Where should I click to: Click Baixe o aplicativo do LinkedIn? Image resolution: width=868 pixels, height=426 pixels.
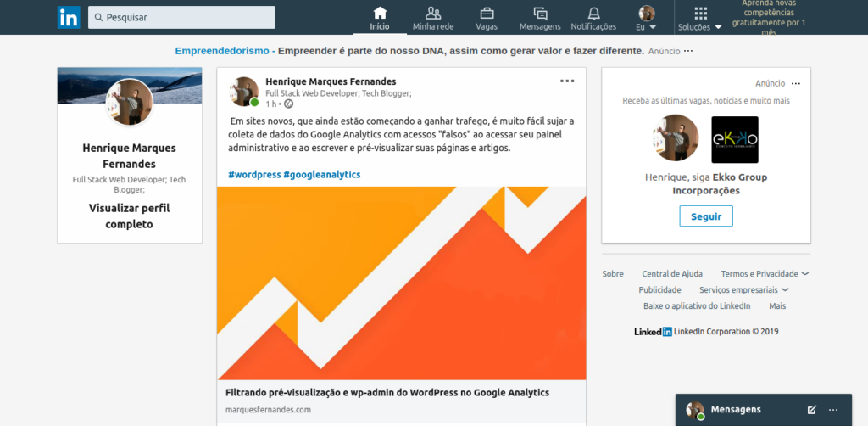coord(697,305)
